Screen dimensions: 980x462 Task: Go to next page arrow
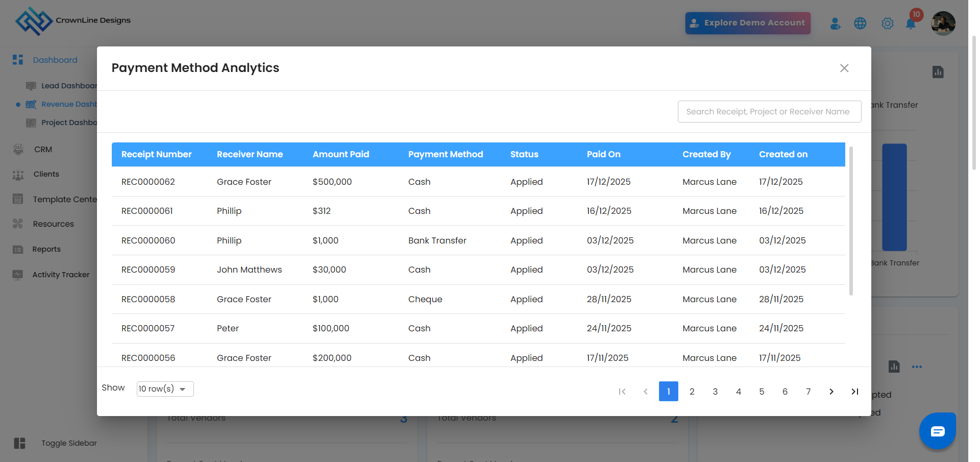point(831,392)
